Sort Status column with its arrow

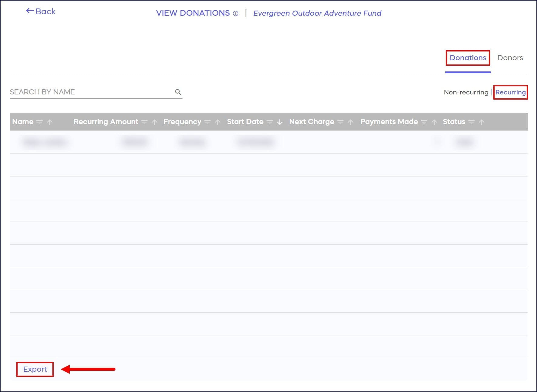click(482, 122)
